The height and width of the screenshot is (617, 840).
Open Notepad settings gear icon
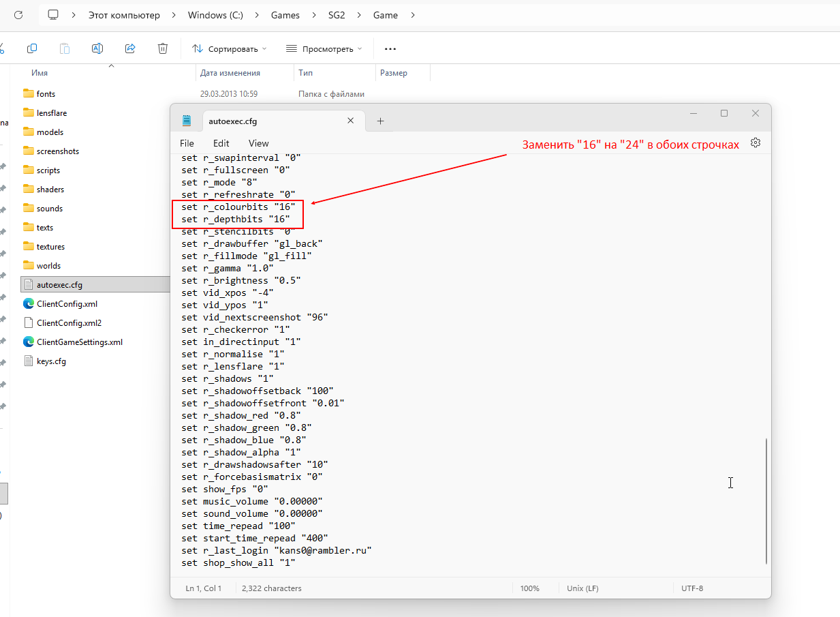pos(755,143)
